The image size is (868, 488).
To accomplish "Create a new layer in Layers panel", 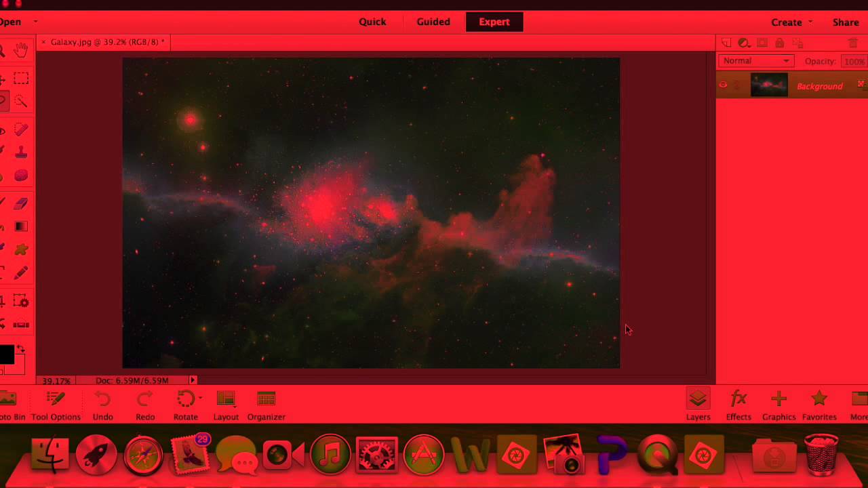I will (x=726, y=43).
